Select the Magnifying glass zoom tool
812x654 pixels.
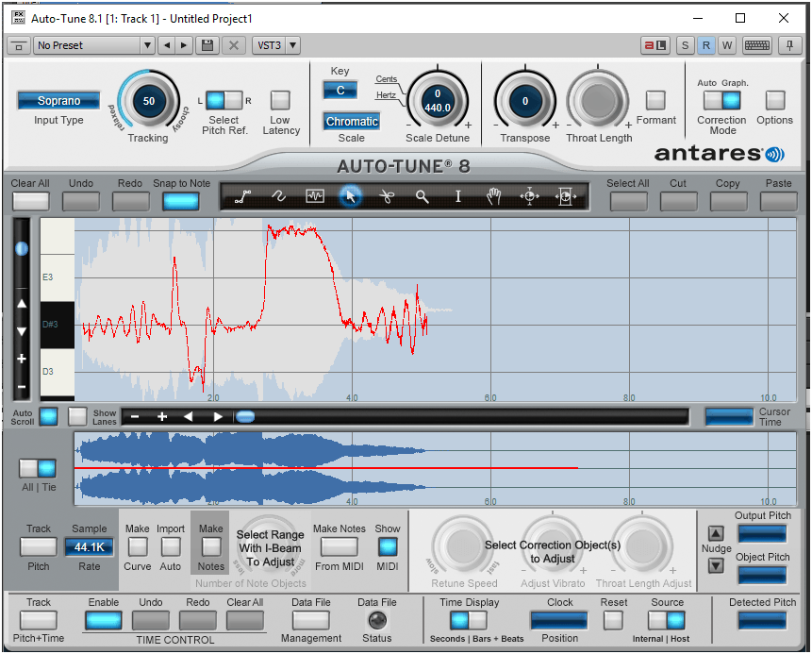423,196
